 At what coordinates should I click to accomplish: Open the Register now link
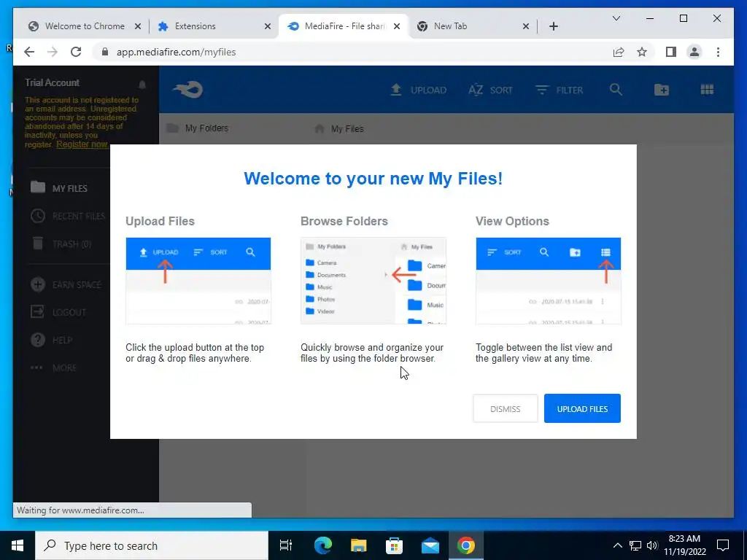tap(82, 144)
